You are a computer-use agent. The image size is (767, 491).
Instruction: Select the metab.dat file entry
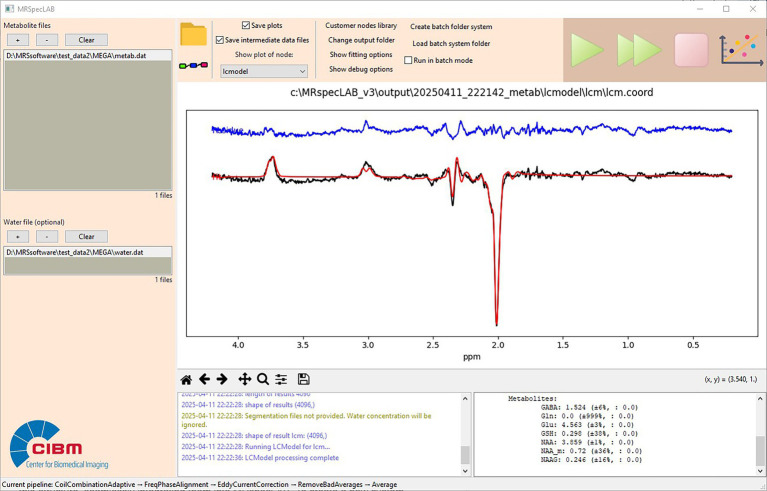coord(88,56)
